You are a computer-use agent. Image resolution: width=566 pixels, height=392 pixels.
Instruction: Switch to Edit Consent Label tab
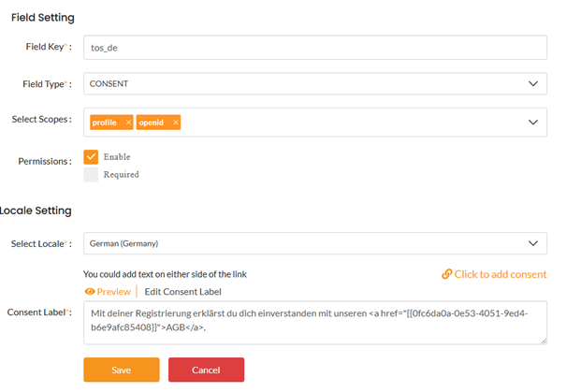(182, 292)
